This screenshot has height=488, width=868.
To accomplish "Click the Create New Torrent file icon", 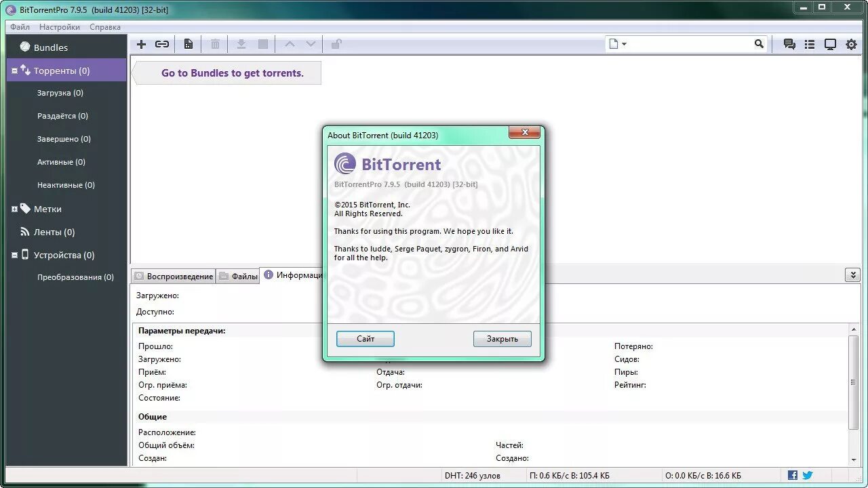I will 189,44.
